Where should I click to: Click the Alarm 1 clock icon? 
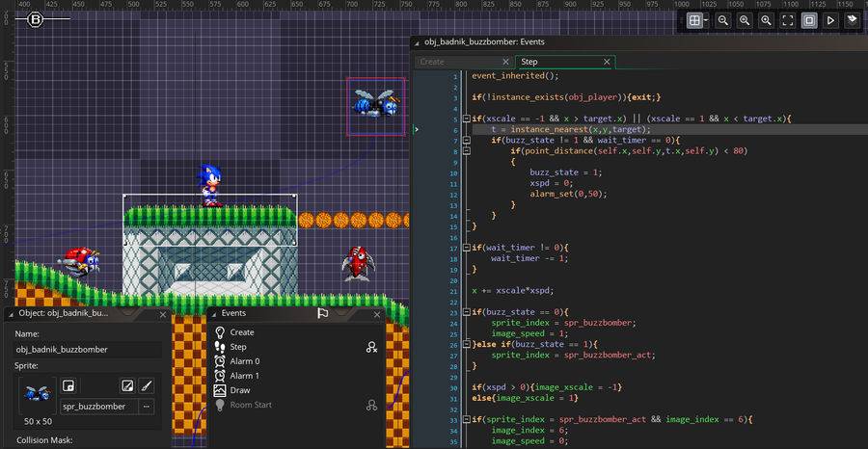click(220, 376)
